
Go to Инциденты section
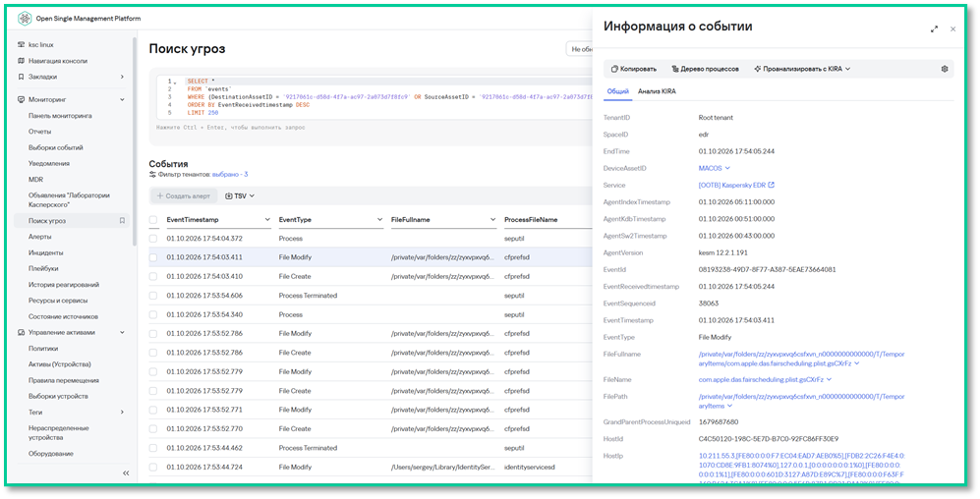(45, 252)
